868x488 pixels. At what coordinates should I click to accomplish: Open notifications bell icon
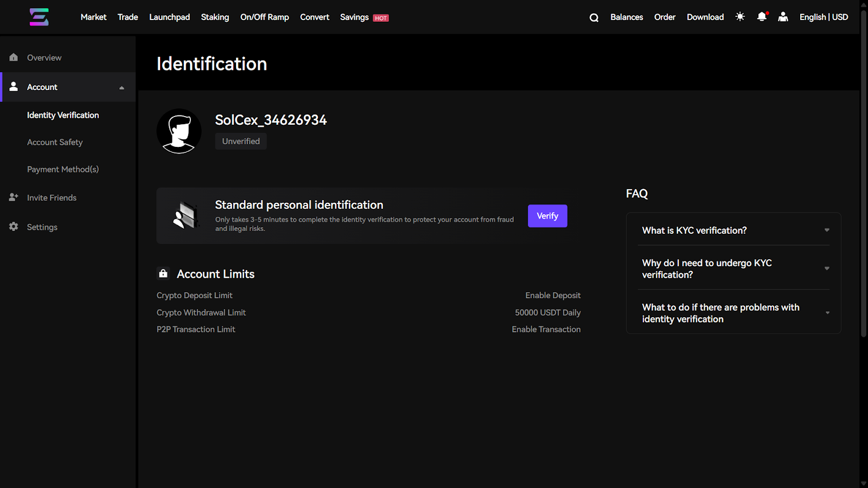762,17
